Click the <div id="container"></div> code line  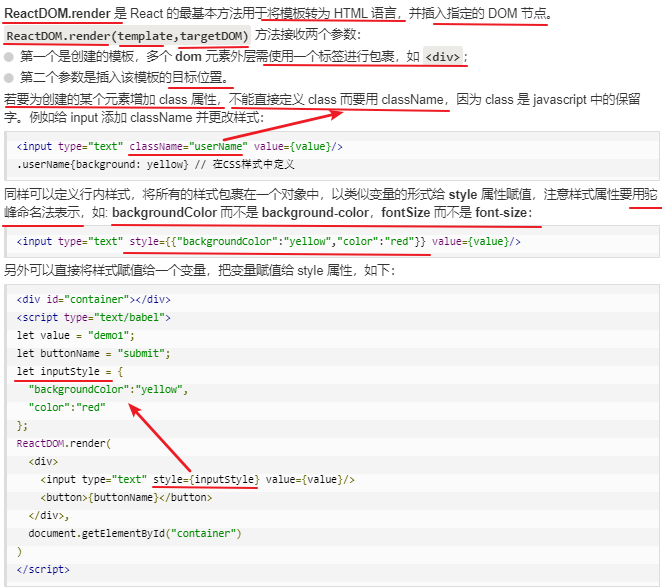94,299
